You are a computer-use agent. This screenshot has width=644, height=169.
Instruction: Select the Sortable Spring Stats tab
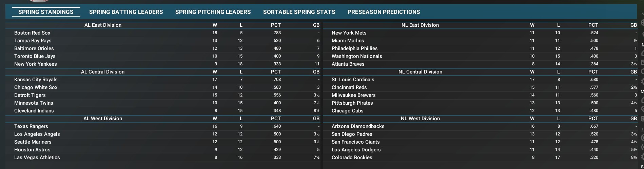[x=299, y=12]
